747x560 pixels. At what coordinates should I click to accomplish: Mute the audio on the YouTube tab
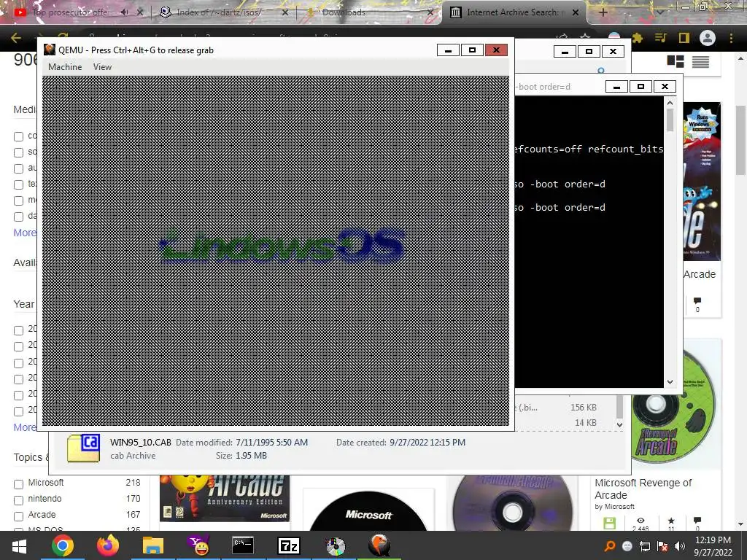coord(124,12)
